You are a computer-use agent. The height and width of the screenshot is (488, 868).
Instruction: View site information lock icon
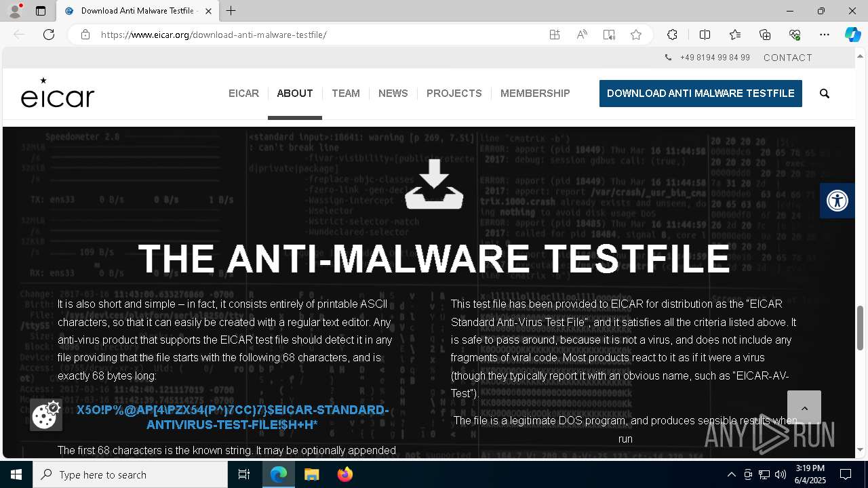pyautogui.click(x=85, y=35)
